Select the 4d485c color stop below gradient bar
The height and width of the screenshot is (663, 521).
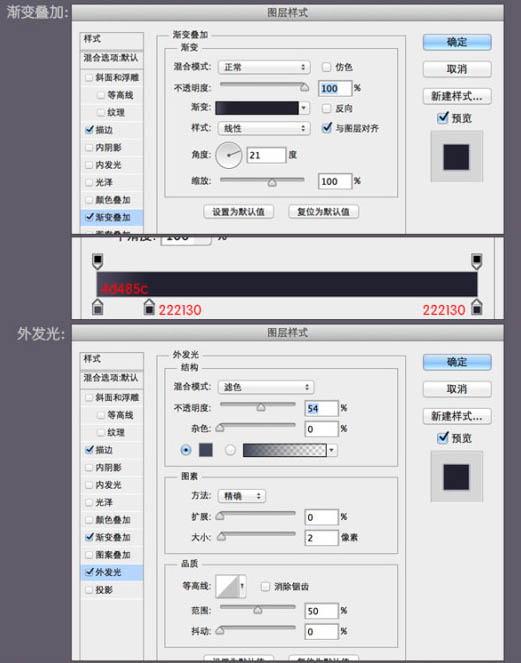pyautogui.click(x=98, y=307)
